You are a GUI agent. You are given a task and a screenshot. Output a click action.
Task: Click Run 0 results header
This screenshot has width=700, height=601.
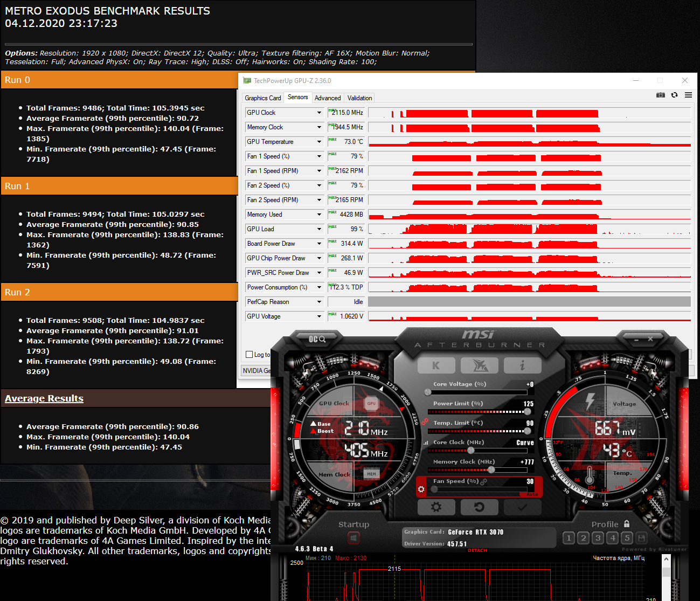pos(119,80)
